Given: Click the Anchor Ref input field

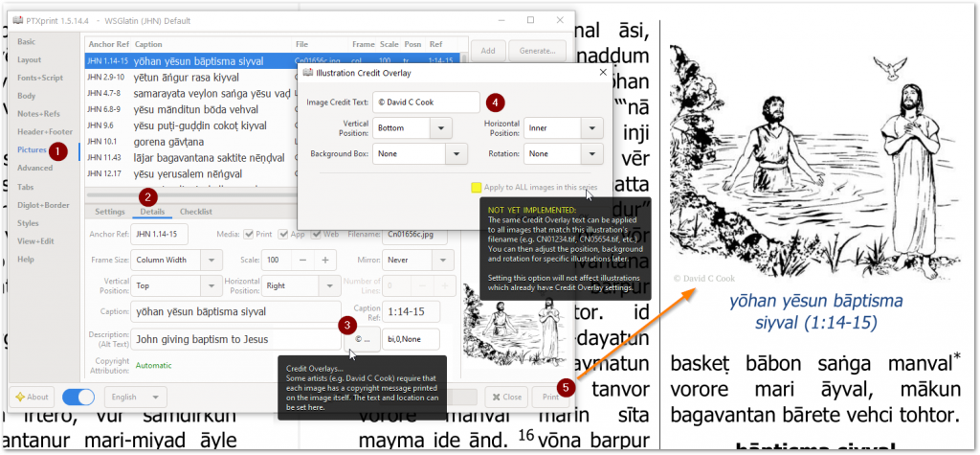Looking at the screenshot, I should click(159, 234).
